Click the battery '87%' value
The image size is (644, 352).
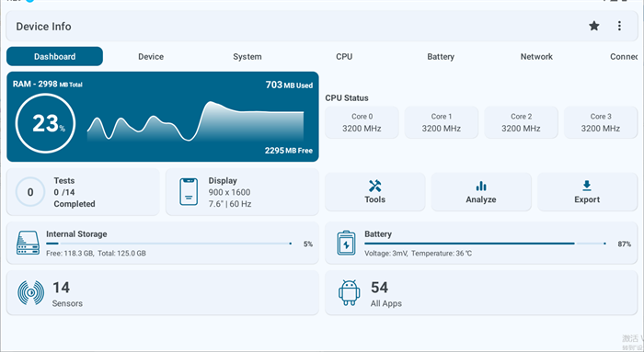tap(625, 244)
